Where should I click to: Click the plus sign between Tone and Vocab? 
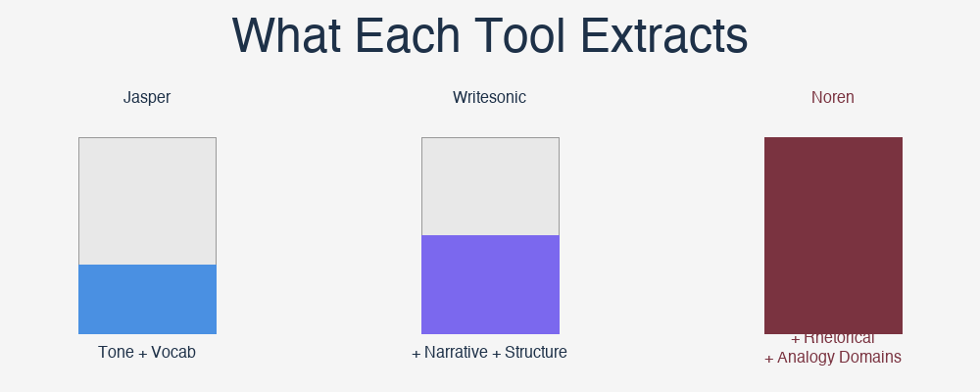tap(143, 353)
